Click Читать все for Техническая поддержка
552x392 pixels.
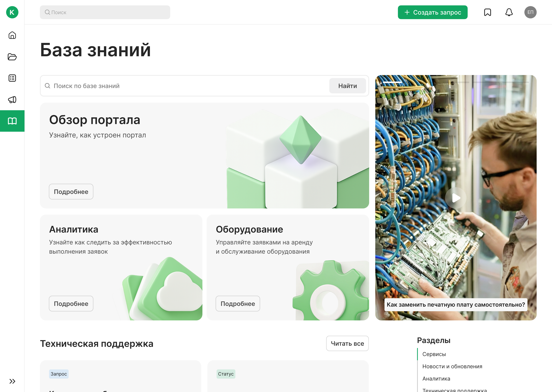click(x=347, y=343)
